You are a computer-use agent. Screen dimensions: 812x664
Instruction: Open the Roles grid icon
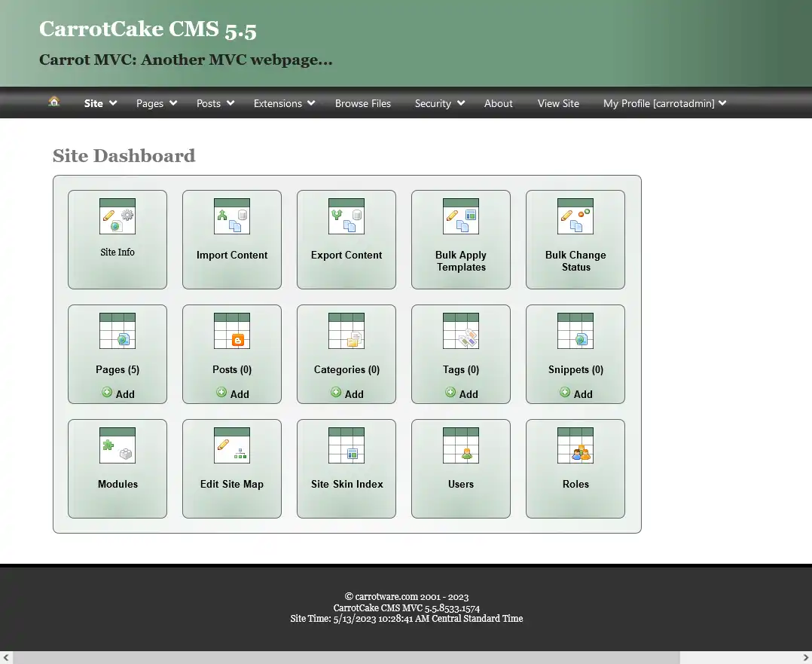[x=575, y=445]
